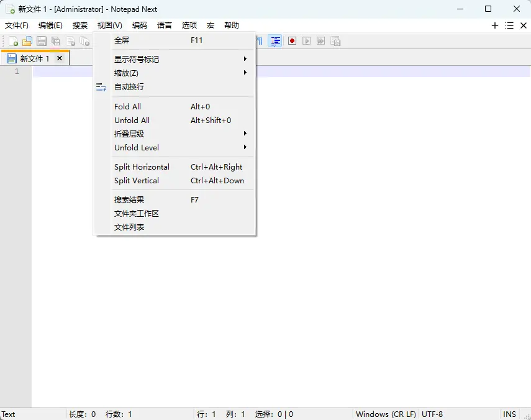This screenshot has width=531, height=420.
Task: Open the 搜索 menu
Action: click(x=80, y=25)
